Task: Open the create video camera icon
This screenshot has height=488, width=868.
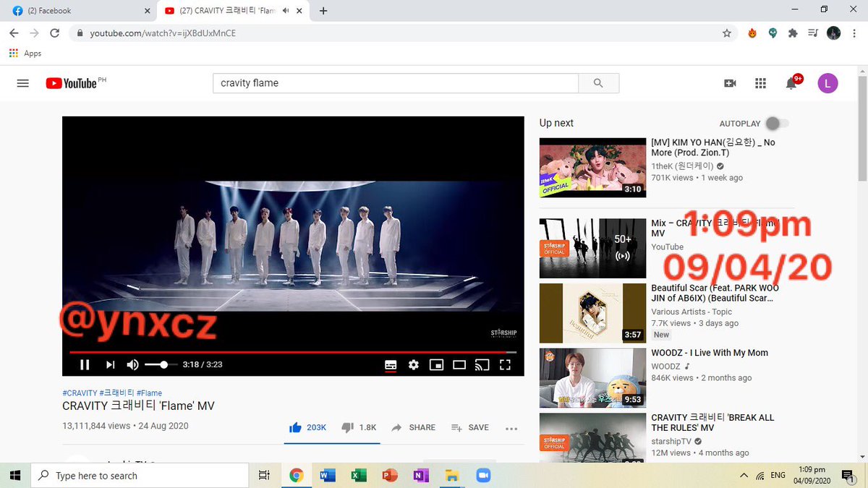Action: [x=730, y=83]
